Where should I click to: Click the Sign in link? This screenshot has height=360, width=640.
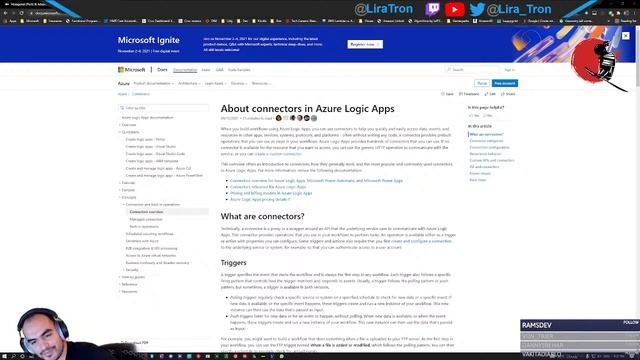[x=509, y=70]
